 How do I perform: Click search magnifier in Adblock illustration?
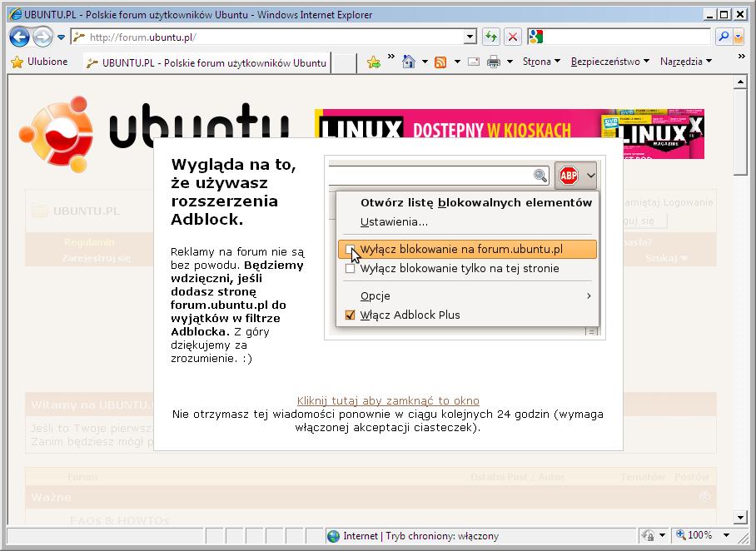click(x=540, y=176)
